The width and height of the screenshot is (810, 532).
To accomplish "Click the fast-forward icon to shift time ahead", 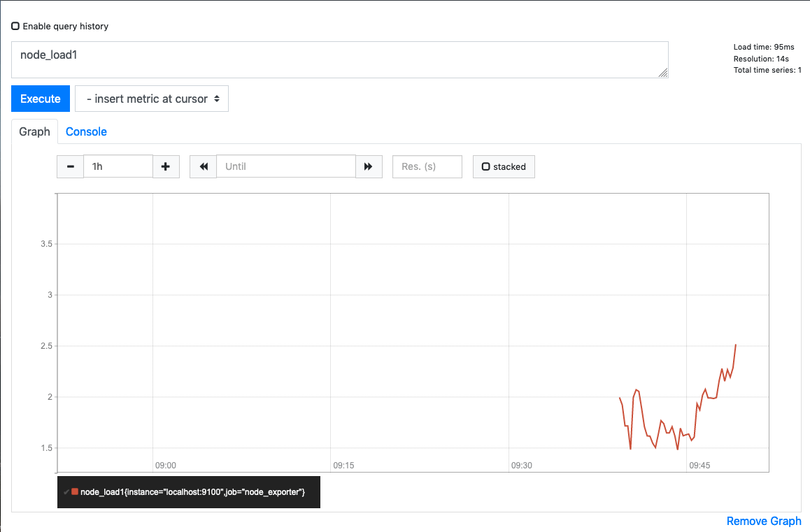I will pyautogui.click(x=369, y=166).
